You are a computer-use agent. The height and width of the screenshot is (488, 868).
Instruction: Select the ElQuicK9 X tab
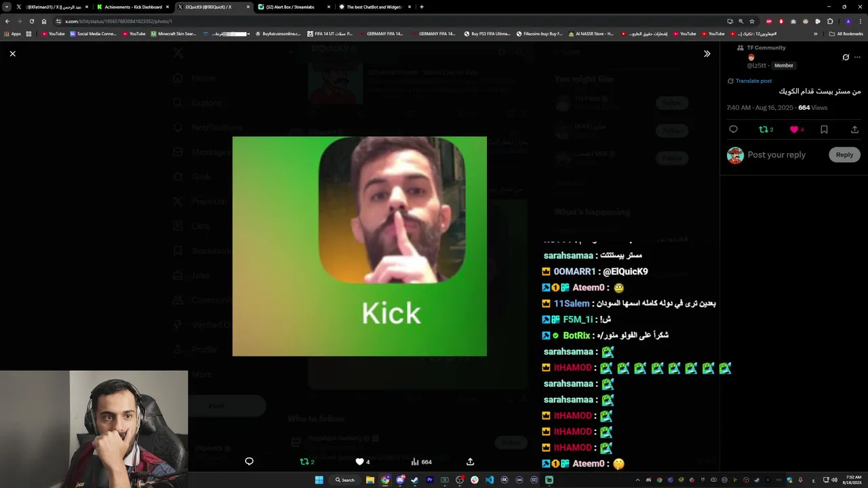(x=213, y=7)
